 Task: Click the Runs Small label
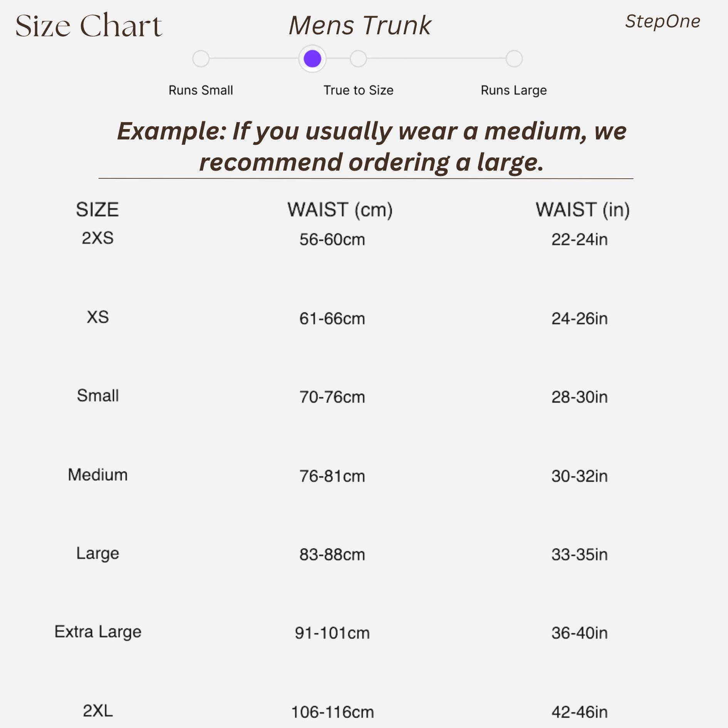tap(201, 90)
